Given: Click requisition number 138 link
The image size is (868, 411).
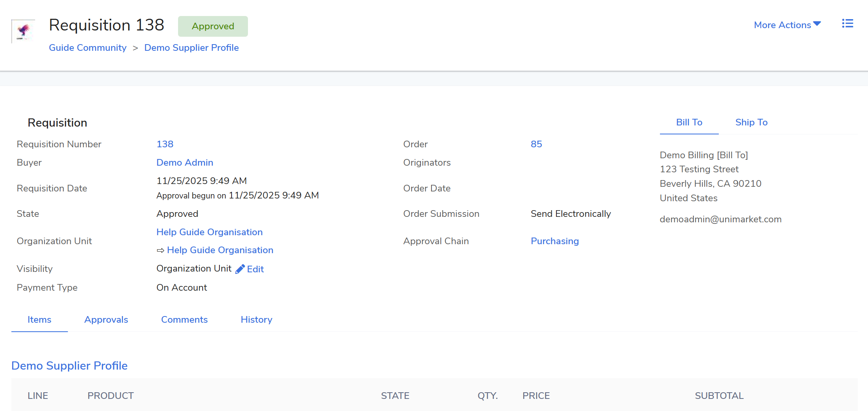Looking at the screenshot, I should [x=165, y=144].
